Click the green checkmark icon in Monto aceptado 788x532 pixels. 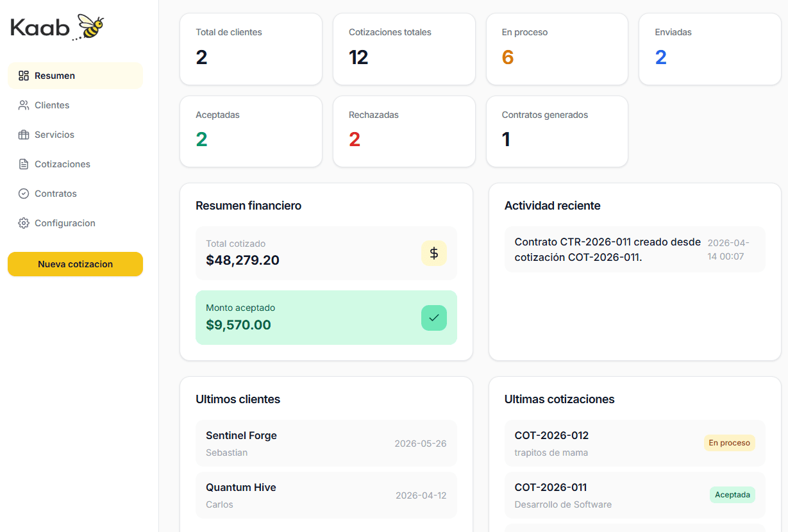coord(434,318)
